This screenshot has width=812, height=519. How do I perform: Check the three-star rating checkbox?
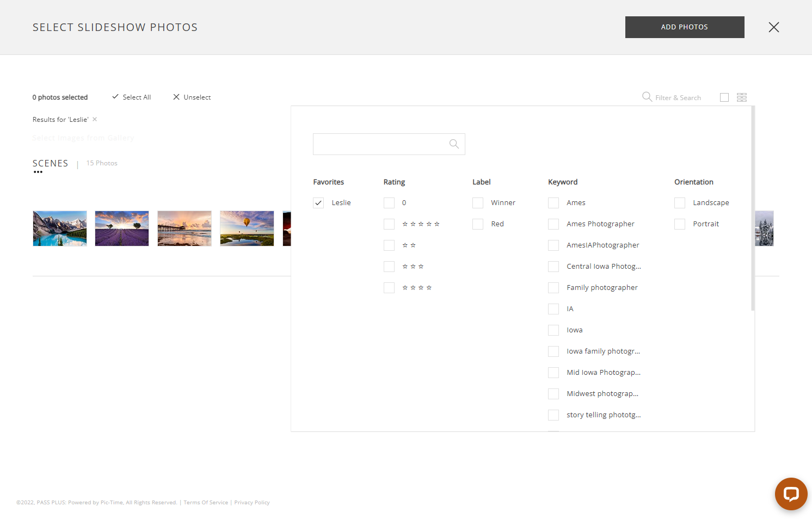click(389, 267)
